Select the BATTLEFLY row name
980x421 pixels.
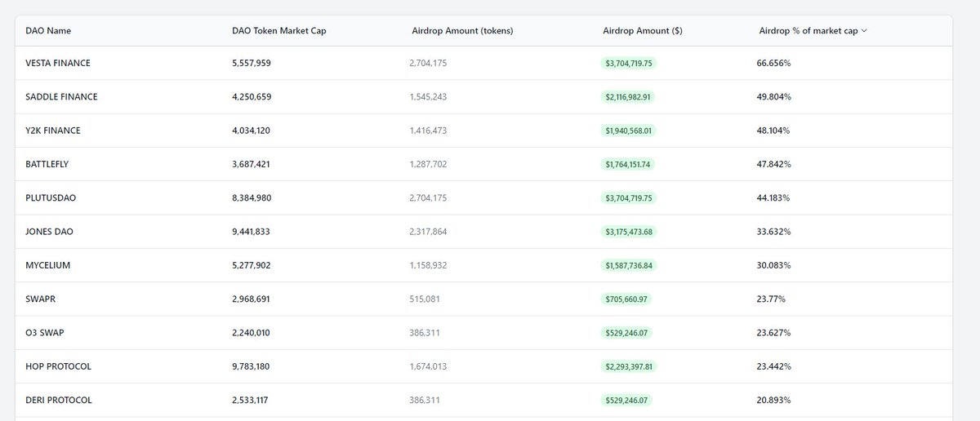tap(47, 164)
